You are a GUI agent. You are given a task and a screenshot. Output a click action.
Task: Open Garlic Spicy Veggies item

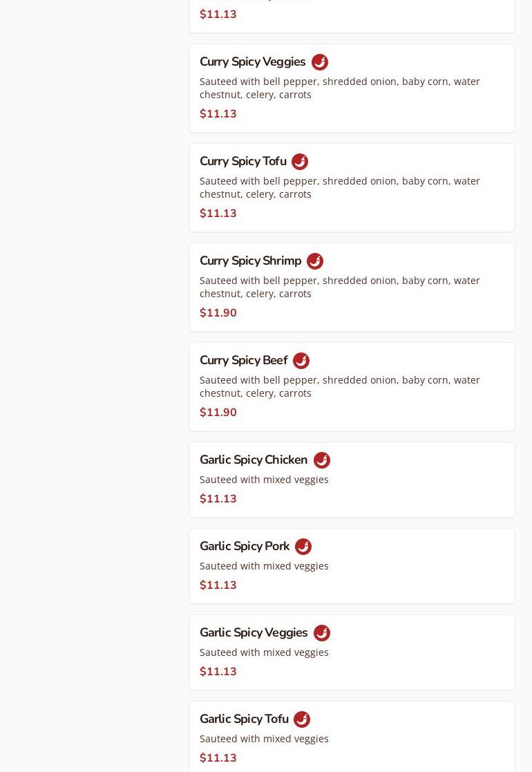[254, 633]
